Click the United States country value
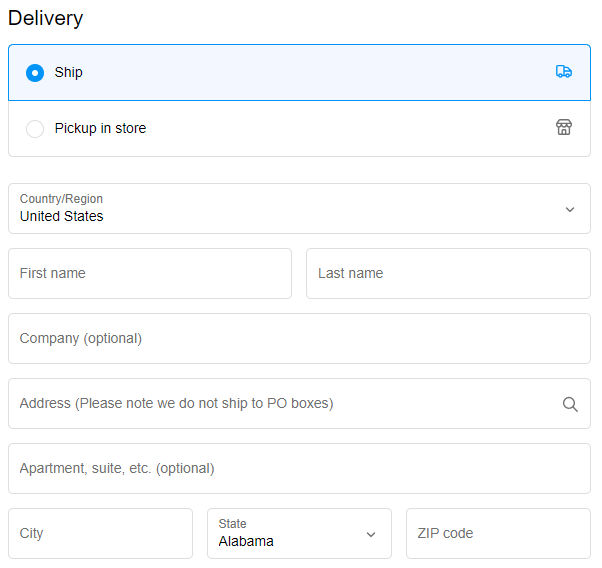This screenshot has height=568, width=602. (x=61, y=216)
